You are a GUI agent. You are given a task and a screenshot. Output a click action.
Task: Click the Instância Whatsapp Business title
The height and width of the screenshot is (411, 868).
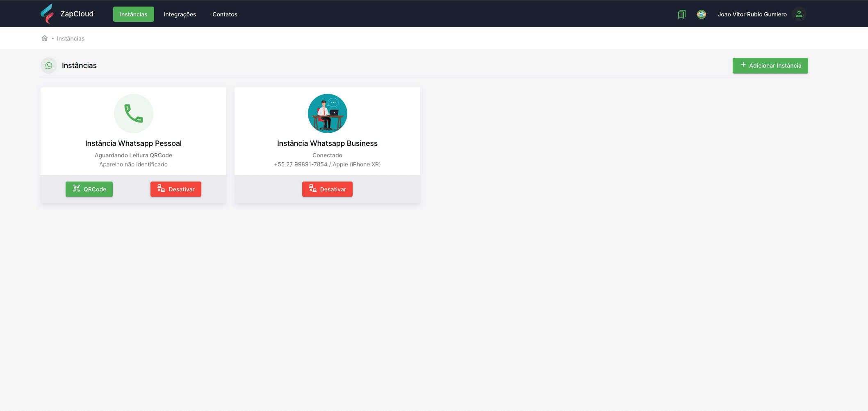(x=327, y=143)
